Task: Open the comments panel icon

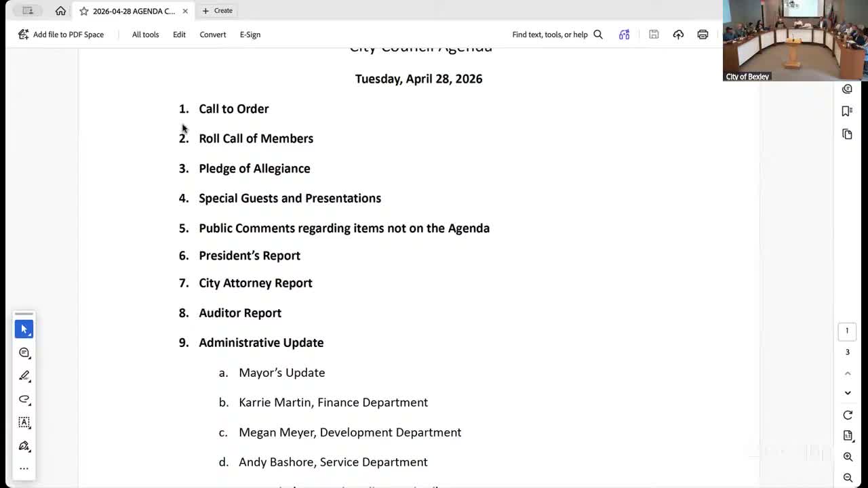Action: 847,89
